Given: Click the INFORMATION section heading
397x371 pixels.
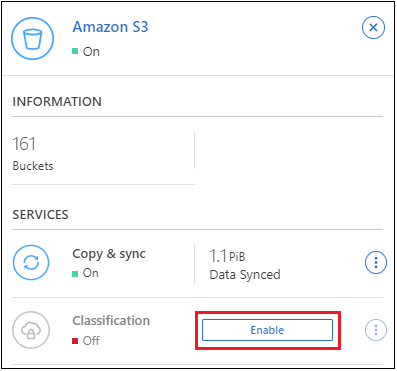Looking at the screenshot, I should click(57, 102).
